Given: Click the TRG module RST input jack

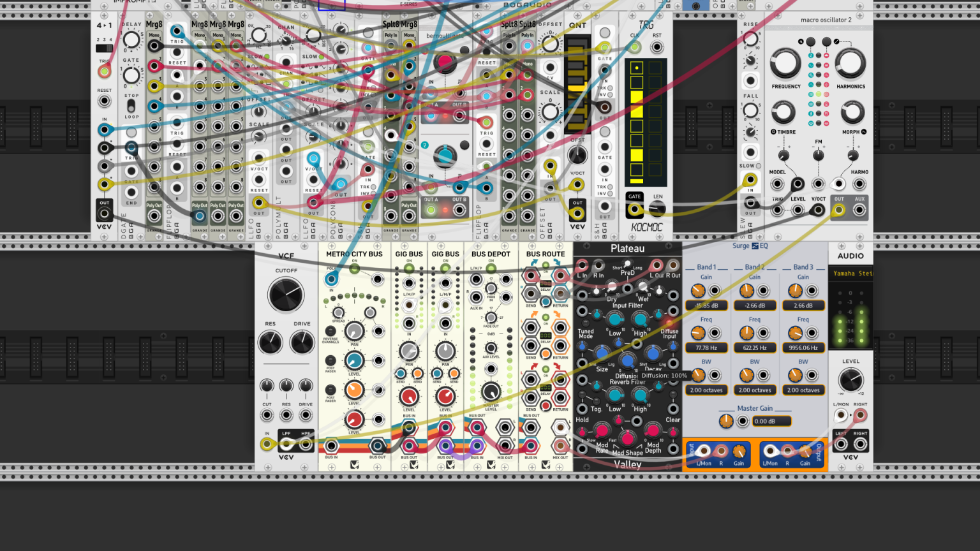Looking at the screenshot, I should (x=657, y=47).
